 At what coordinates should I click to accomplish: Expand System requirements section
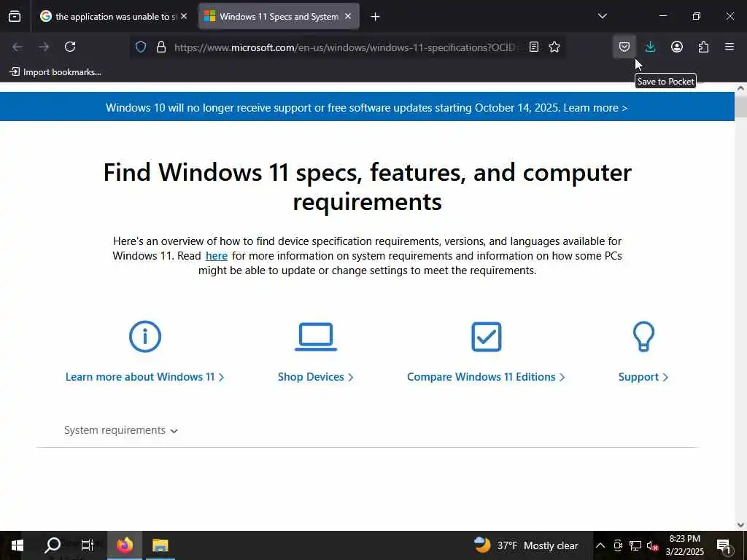(x=121, y=430)
